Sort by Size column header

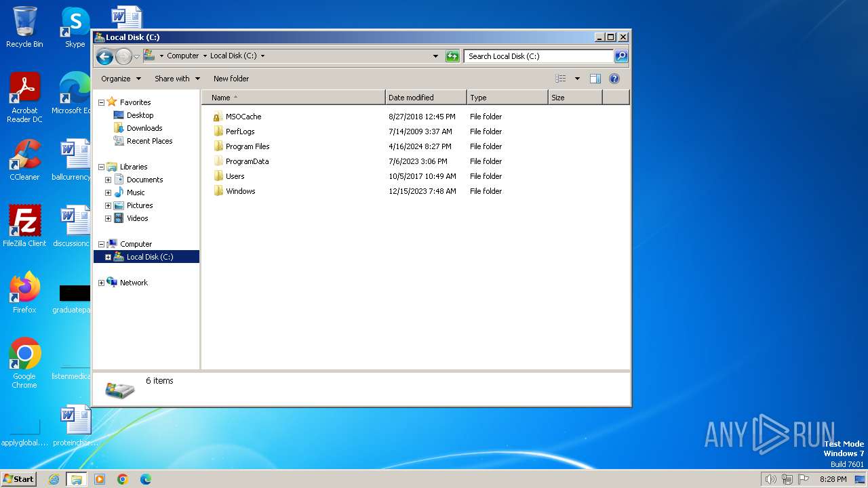[x=575, y=98]
